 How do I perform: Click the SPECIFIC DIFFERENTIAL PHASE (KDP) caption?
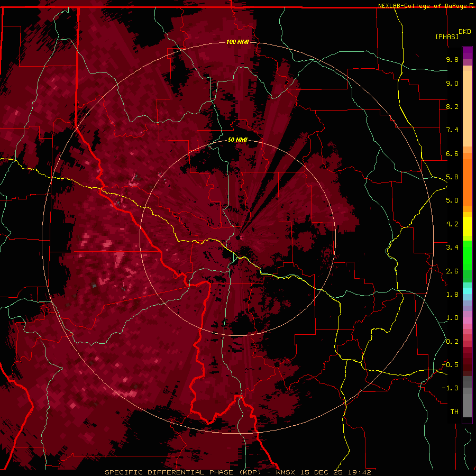click(x=183, y=472)
